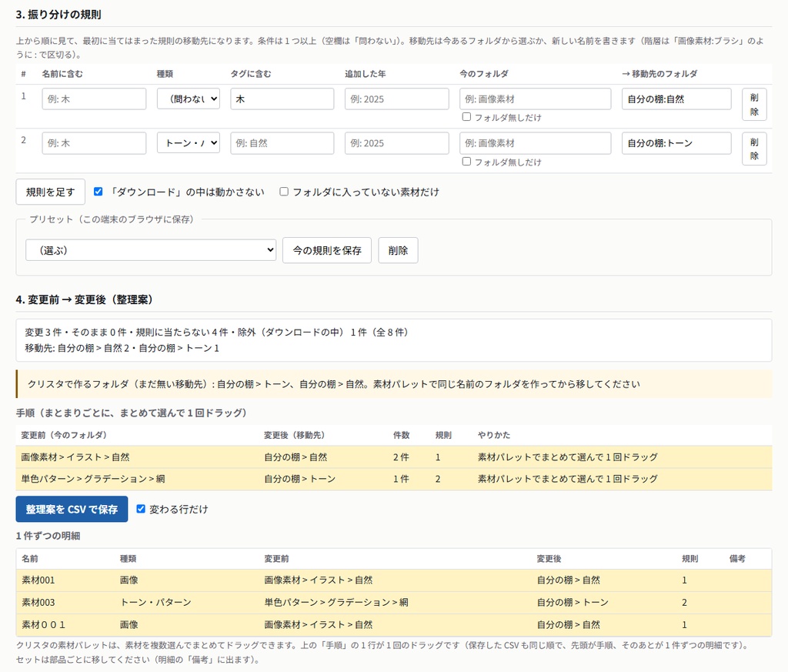Uncheck '「ダウンロード」の中は動かさない' checkbox
788x672 pixels.
98,192
